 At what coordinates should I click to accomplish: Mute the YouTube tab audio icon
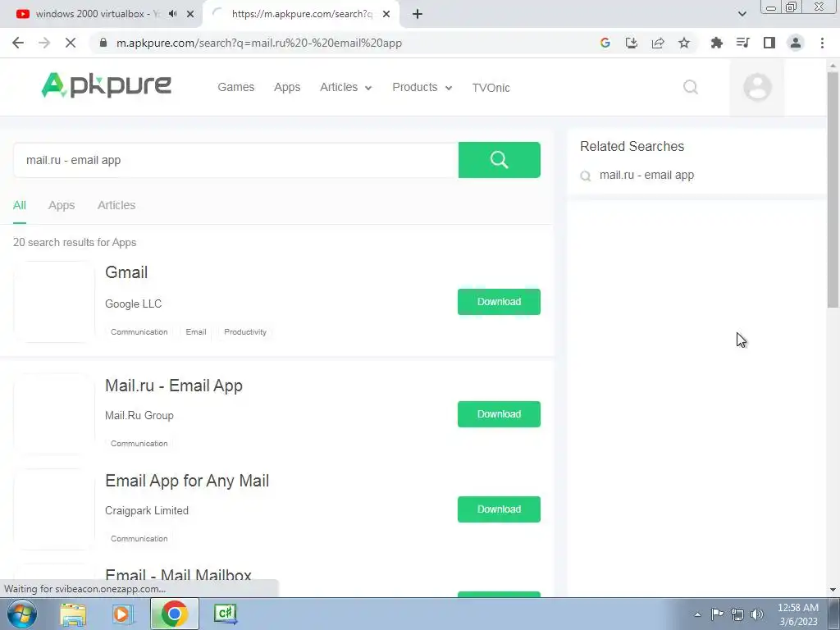point(172,14)
